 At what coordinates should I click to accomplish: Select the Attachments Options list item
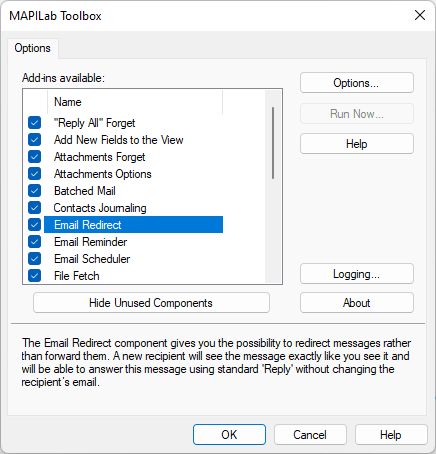103,174
